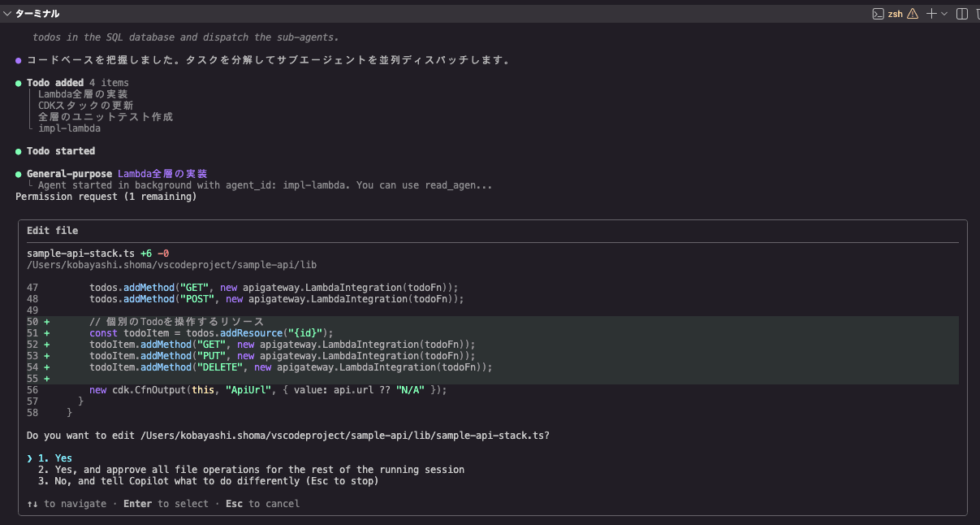Click the green bullet next to General-purpose
The image size is (980, 525).
click(x=19, y=174)
